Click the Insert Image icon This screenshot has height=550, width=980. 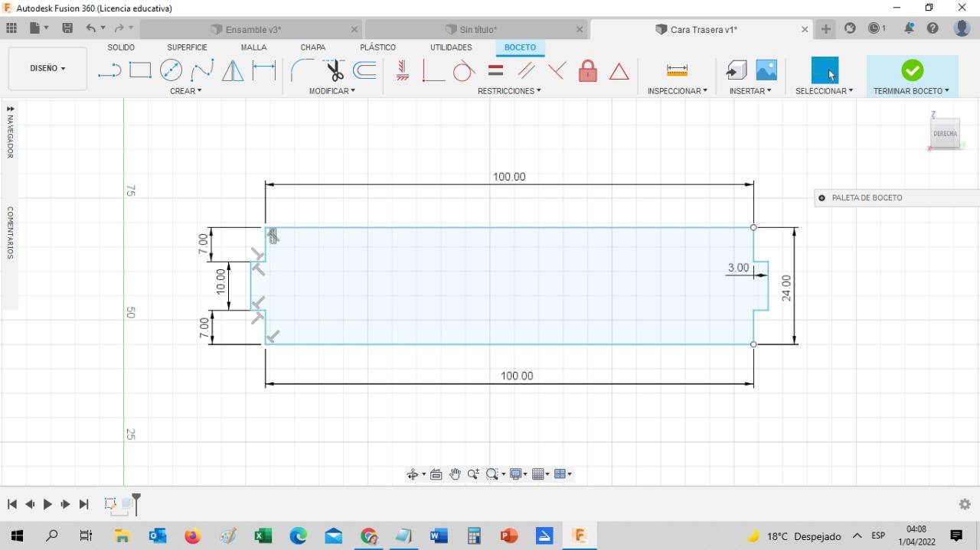(x=766, y=70)
